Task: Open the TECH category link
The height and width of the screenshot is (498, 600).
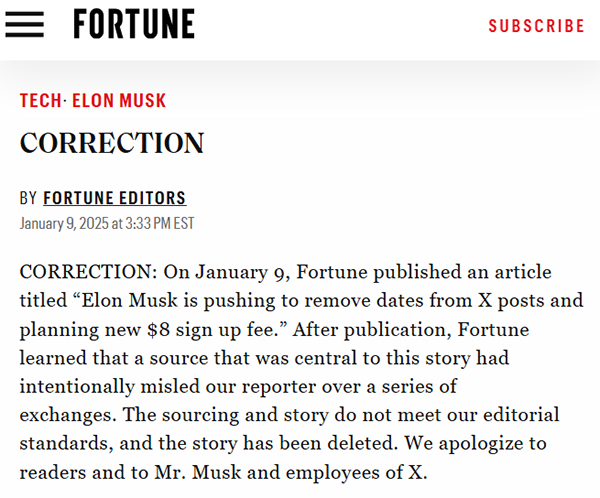Action: point(40,101)
